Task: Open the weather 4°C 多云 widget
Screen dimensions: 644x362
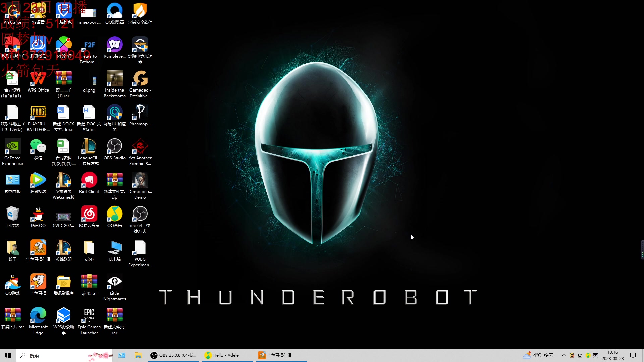Action: 538,355
